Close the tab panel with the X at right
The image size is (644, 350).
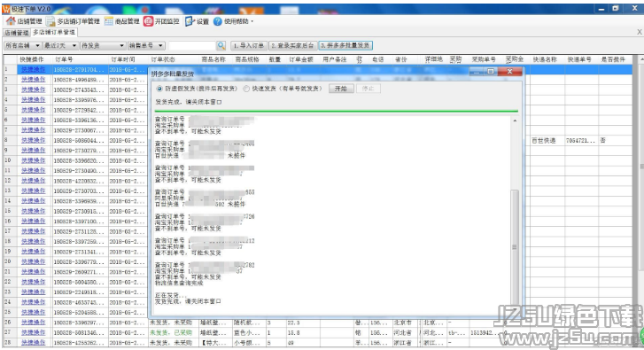(639, 32)
